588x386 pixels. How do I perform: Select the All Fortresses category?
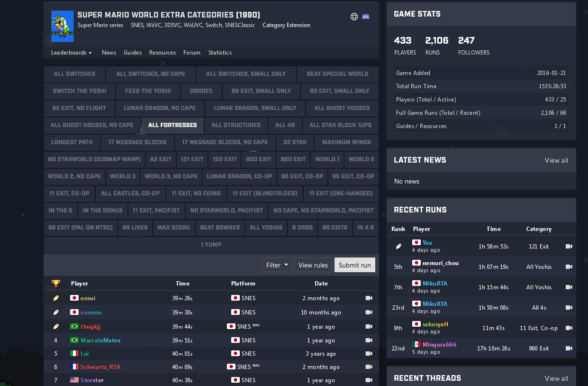172,125
